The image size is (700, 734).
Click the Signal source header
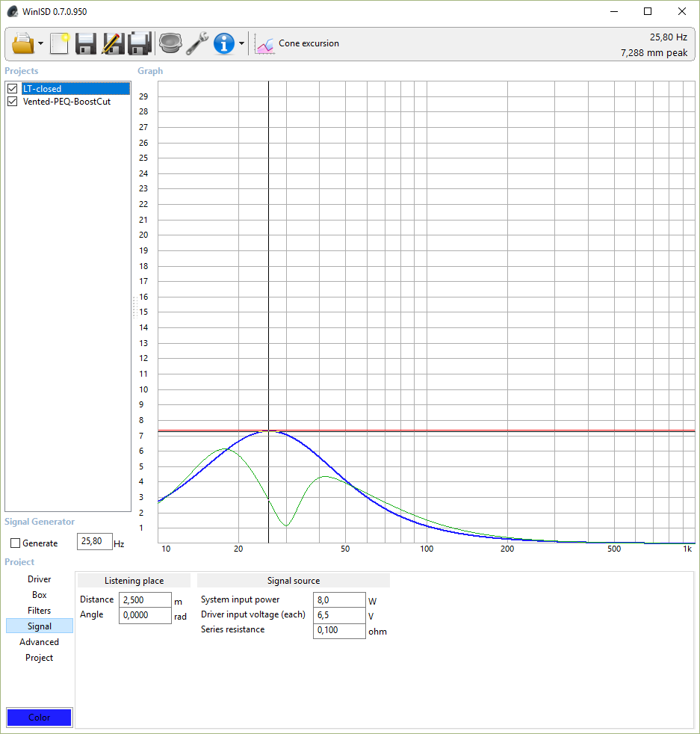(294, 581)
